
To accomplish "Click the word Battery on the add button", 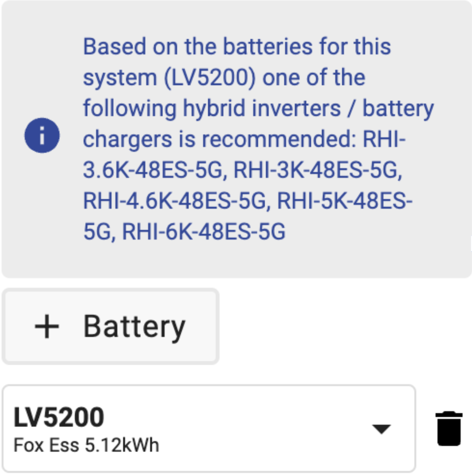I will tap(135, 327).
